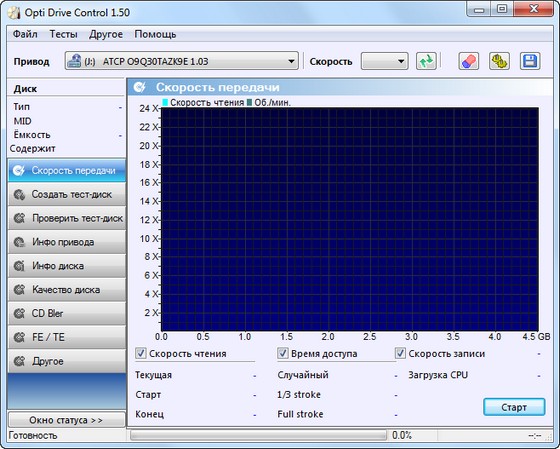Toggle the Время доступа checkbox
560x449 pixels.
(x=282, y=354)
